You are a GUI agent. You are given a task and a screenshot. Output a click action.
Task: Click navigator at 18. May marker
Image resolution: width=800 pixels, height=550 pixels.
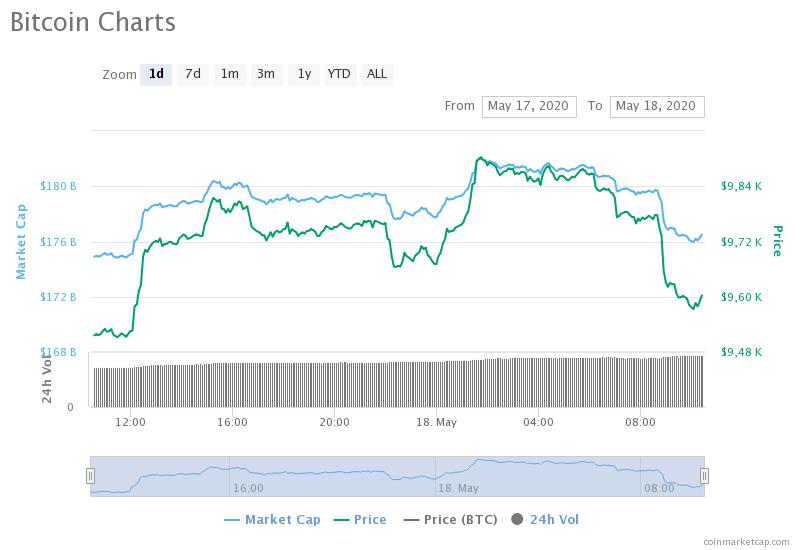coord(458,488)
